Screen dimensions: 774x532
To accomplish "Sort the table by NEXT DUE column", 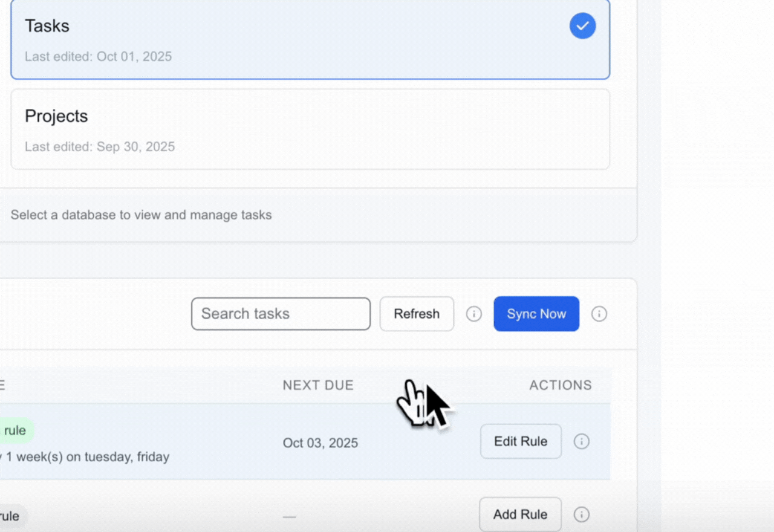I will click(x=318, y=385).
